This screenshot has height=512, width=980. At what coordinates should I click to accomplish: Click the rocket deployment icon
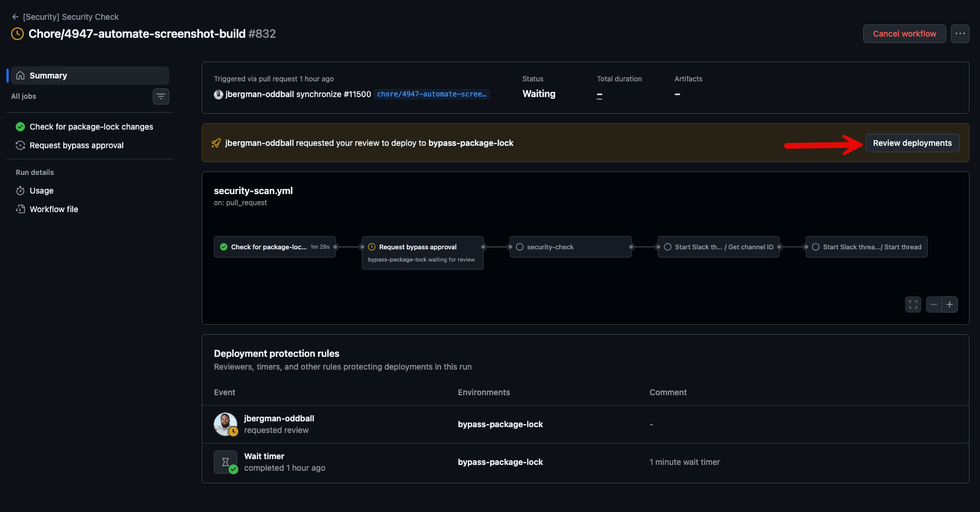coord(216,143)
